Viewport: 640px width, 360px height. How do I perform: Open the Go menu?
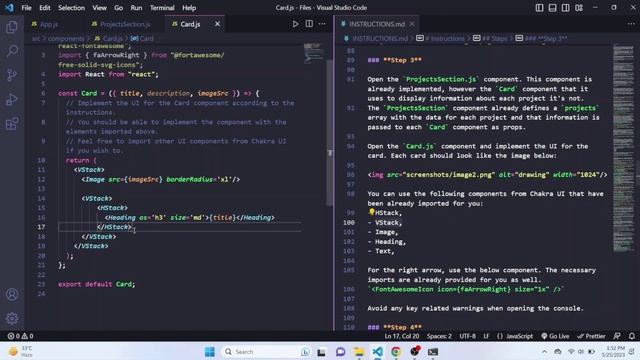118,8
